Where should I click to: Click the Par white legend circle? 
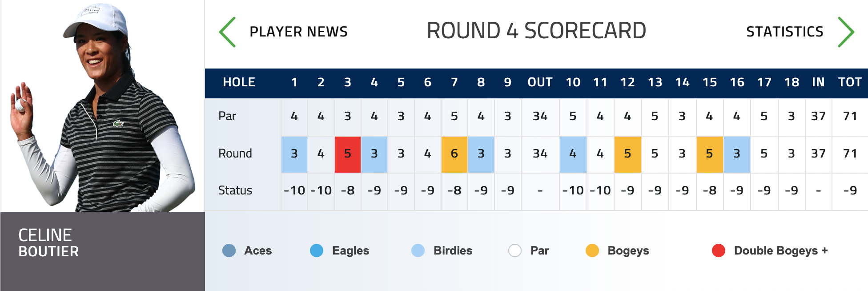515,251
